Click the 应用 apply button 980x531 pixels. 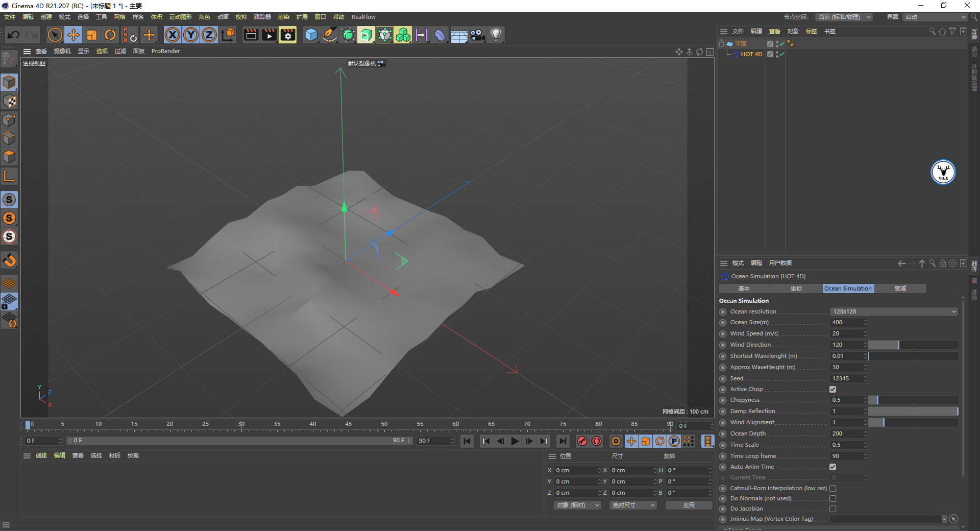(x=689, y=505)
